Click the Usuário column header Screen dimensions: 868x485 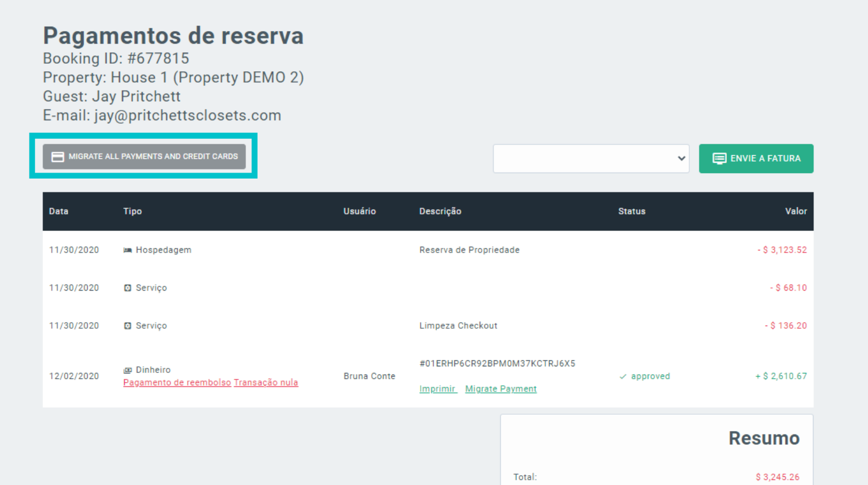(x=360, y=211)
